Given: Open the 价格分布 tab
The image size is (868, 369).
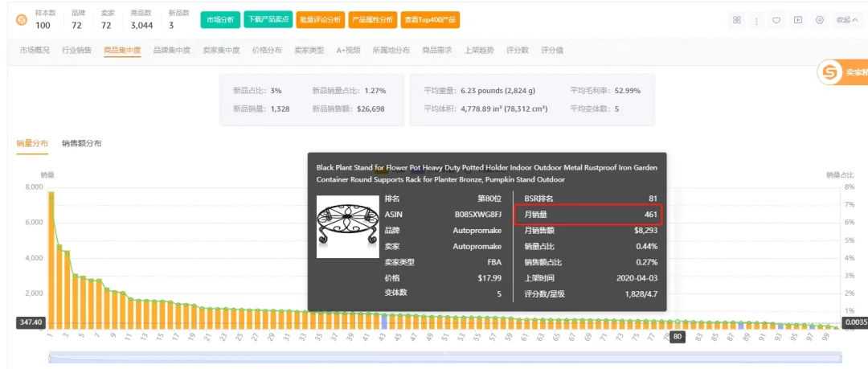Looking at the screenshot, I should [x=267, y=50].
